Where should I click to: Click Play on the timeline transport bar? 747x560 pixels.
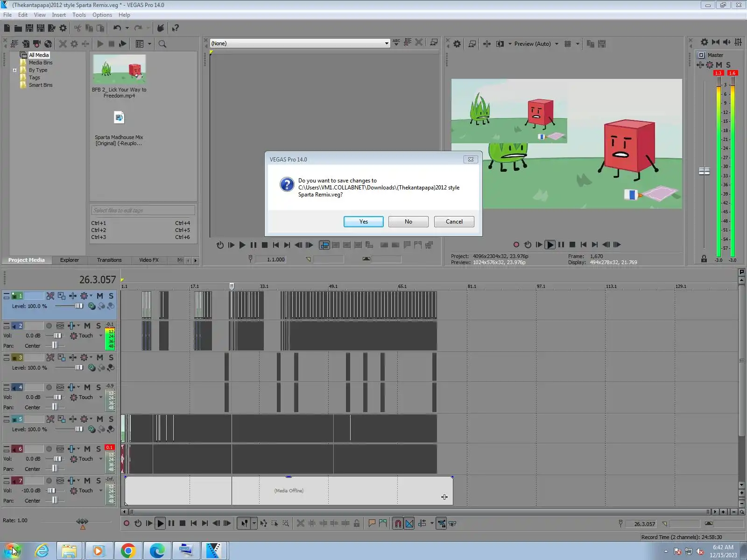click(x=160, y=524)
